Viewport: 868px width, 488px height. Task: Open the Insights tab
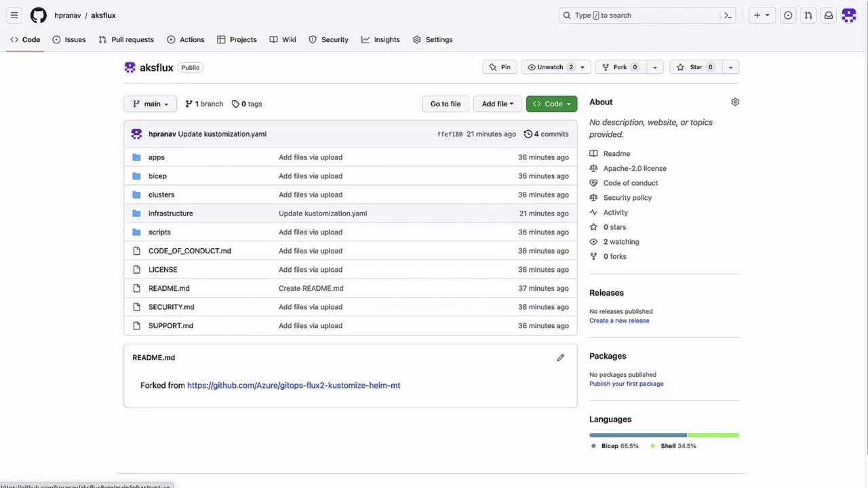tap(380, 39)
